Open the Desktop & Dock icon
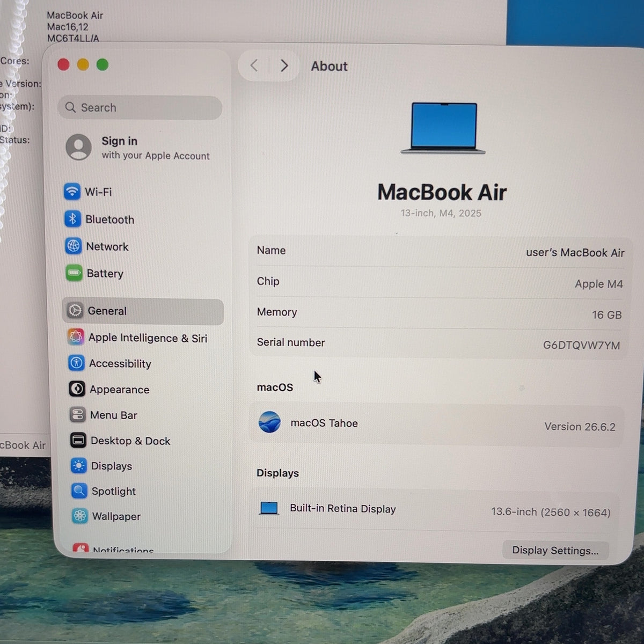This screenshot has width=644, height=644. click(x=78, y=440)
